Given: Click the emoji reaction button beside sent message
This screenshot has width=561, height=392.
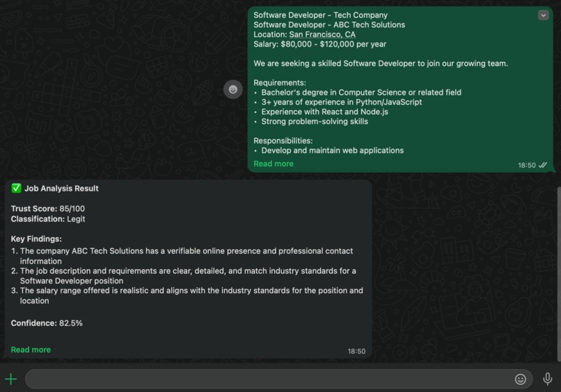Looking at the screenshot, I should click(233, 89).
